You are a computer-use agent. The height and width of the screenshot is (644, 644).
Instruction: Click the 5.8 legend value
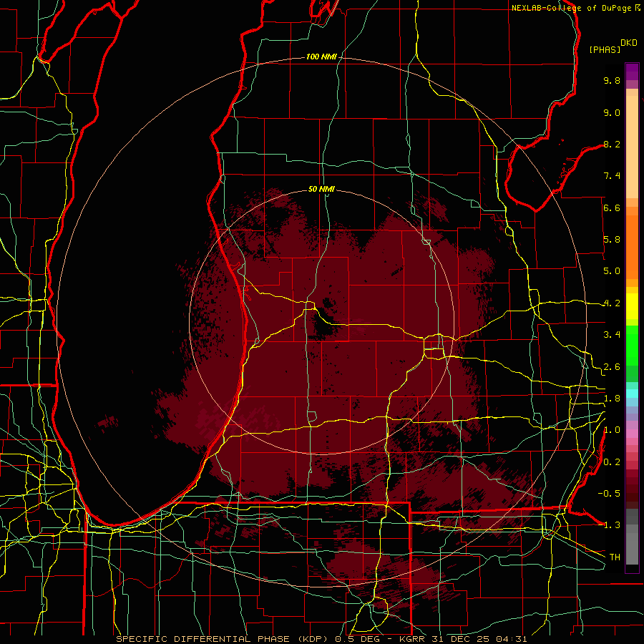(x=612, y=240)
